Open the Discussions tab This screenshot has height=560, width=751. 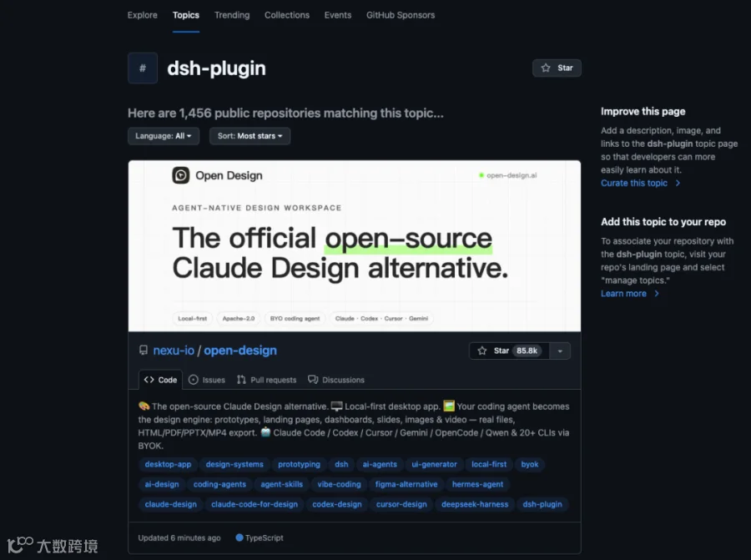click(x=336, y=380)
